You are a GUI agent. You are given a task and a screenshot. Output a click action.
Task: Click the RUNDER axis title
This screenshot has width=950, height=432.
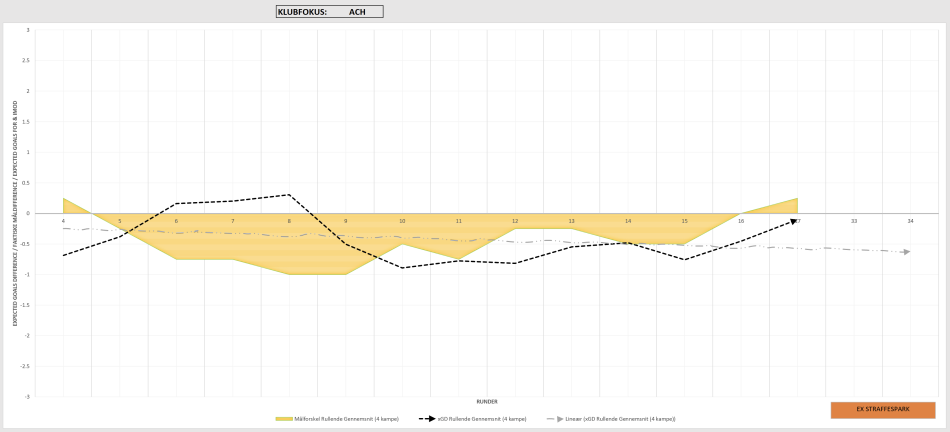(x=487, y=402)
